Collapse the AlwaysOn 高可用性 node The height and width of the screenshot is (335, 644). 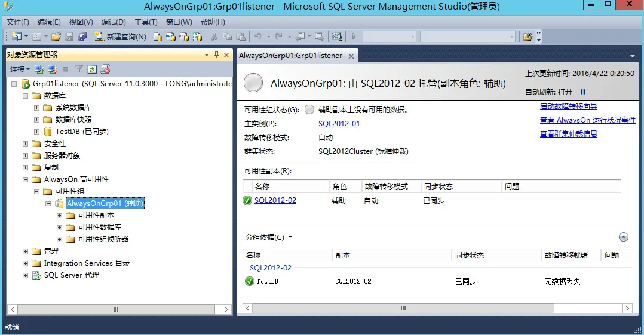point(26,179)
